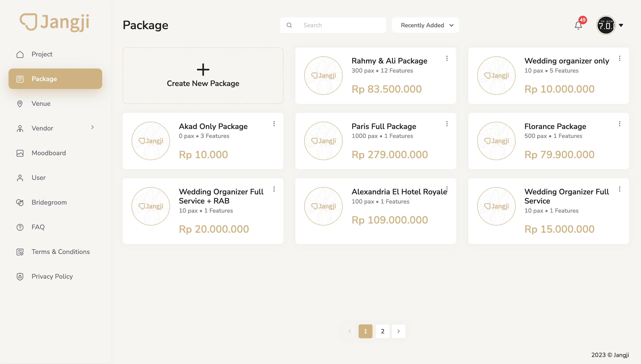Click Rahmy & Ali Package thumbnail logo
The width and height of the screenshot is (641, 364).
pyautogui.click(x=323, y=76)
